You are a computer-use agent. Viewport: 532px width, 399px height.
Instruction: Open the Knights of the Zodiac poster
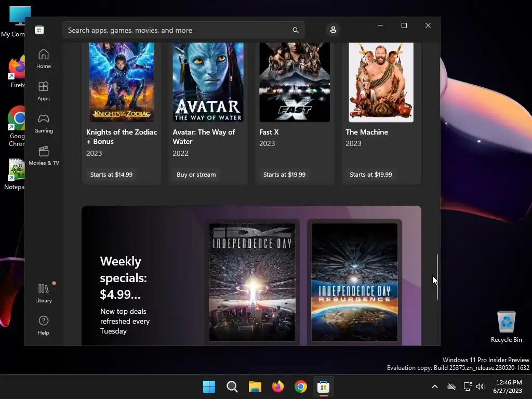122,82
